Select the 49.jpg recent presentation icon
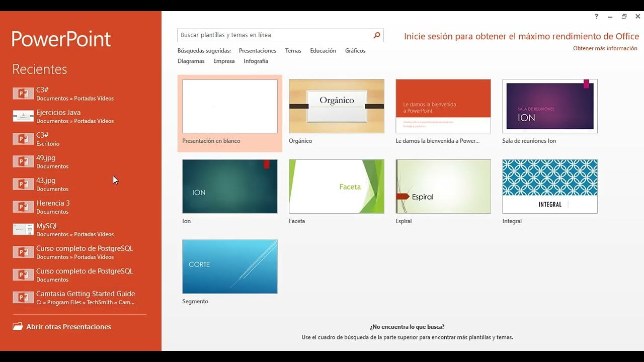Viewport: 644px width, 362px height. [23, 161]
